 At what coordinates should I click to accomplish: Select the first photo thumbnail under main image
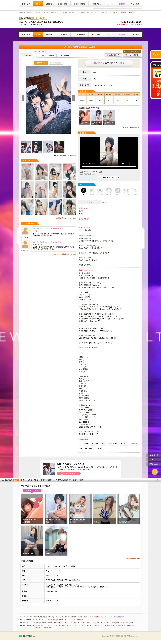point(26,147)
